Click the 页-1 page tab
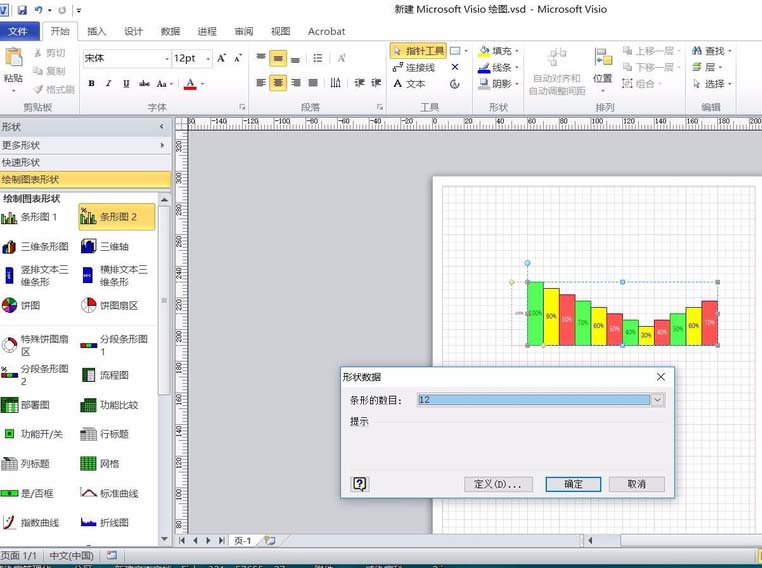This screenshot has height=568, width=762. point(242,540)
